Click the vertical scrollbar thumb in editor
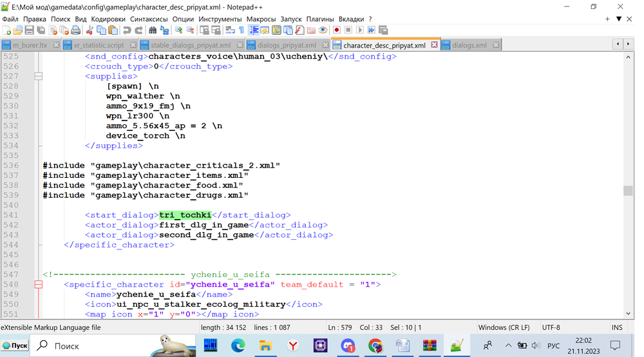Viewport: 644px width, 357px height. pos(627,191)
